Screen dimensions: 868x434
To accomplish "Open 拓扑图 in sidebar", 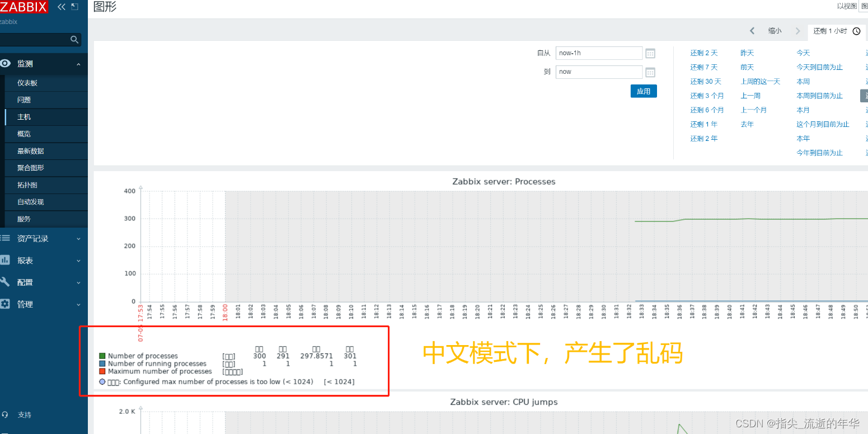I will [27, 185].
